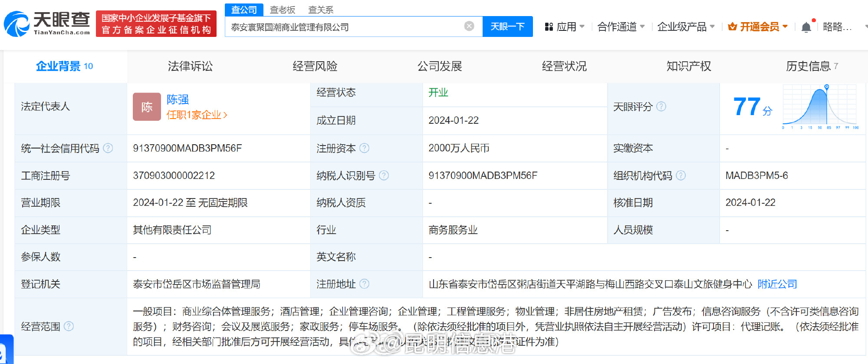Select the 其他有限责任公司 company type
868x364 pixels.
point(172,230)
